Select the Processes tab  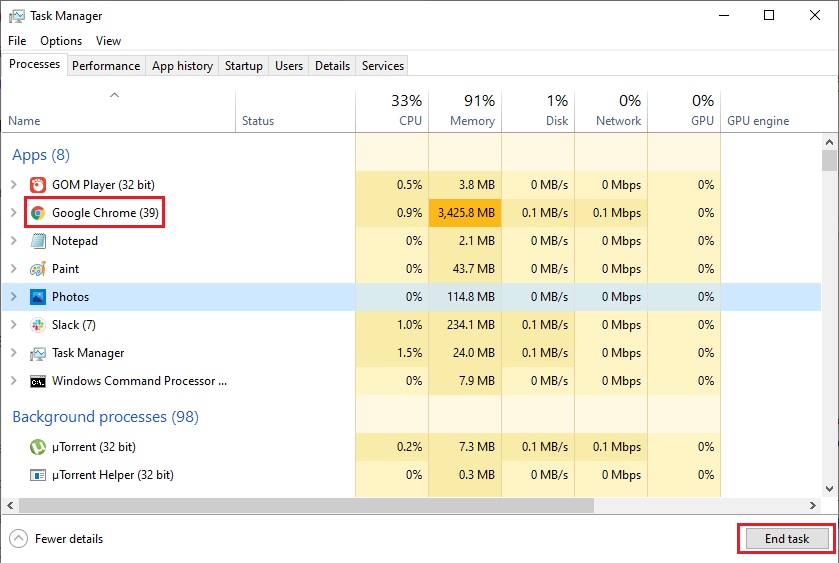34,64
